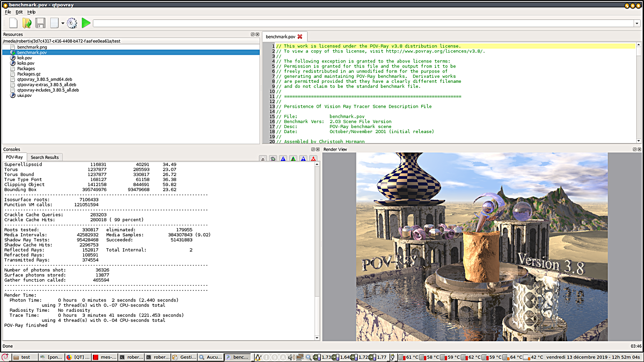This screenshot has width=644, height=362.
Task: Toggle the green bug debug messages filter
Action: pos(273,159)
